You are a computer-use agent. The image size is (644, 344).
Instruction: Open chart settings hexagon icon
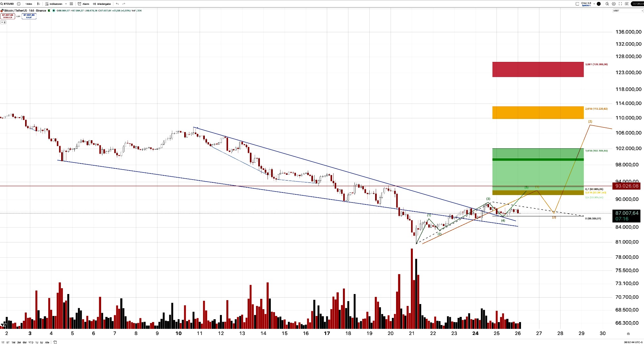[614, 4]
